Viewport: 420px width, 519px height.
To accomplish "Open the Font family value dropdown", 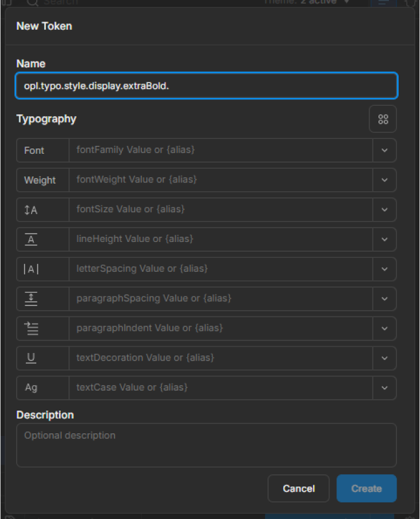I will [x=384, y=150].
